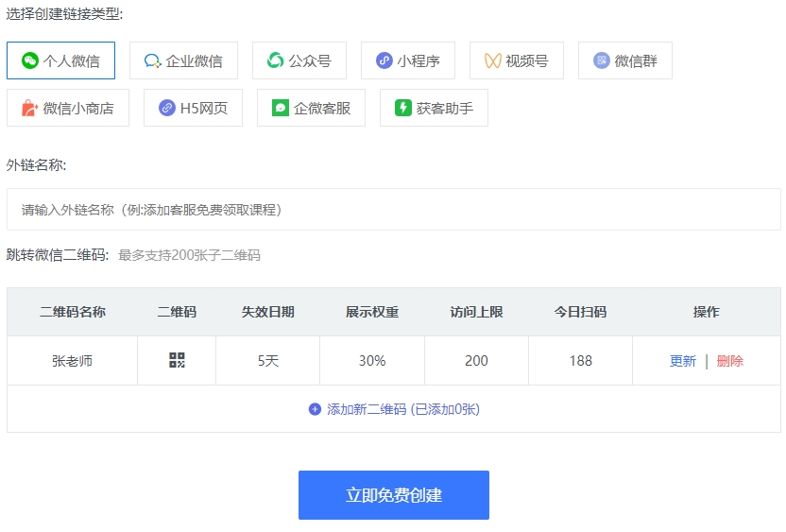This screenshot has width=786, height=532.
Task: Click the purple group icon in 微信群
Action: point(602,60)
